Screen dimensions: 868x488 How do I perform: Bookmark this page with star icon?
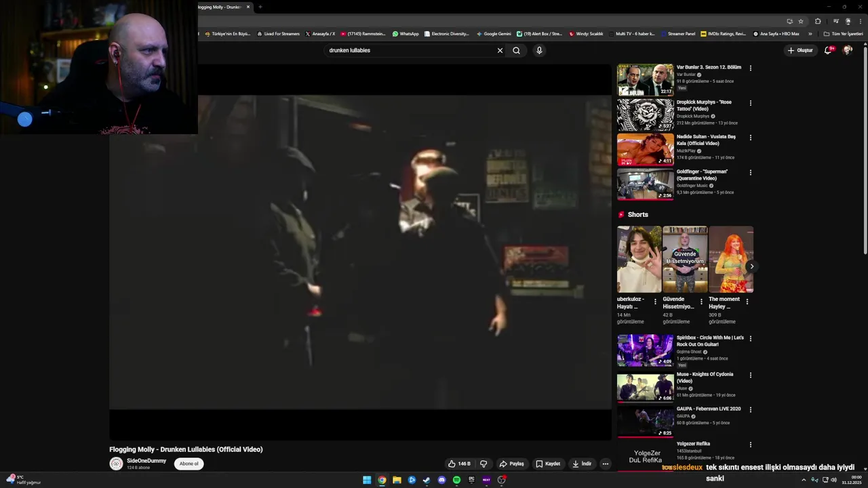coord(801,21)
